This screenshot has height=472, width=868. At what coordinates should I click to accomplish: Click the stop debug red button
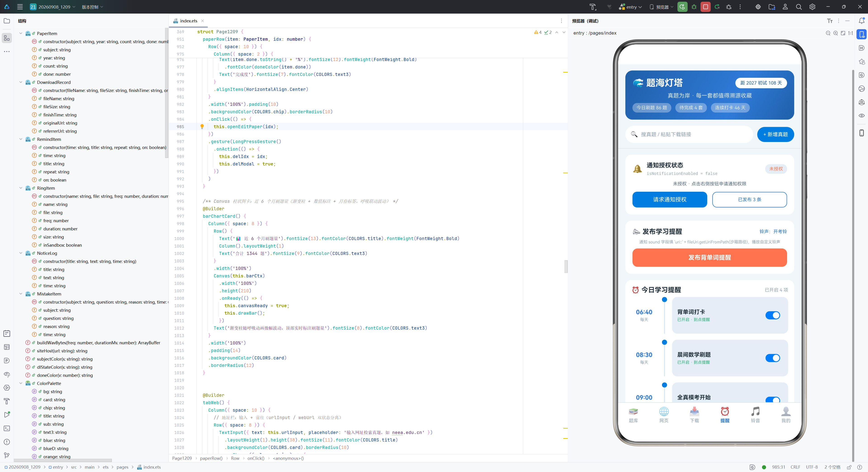pos(705,7)
